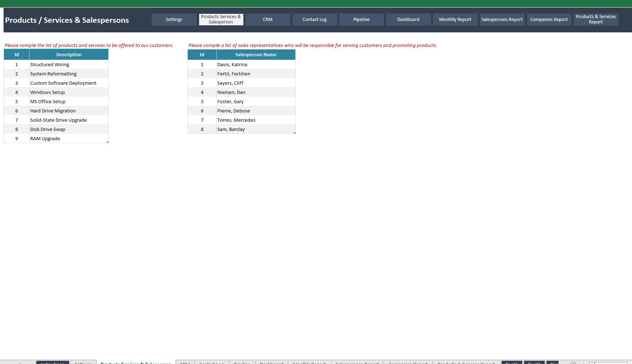Open the Monthly Report header button
This screenshot has width=632, height=364.
[455, 20]
